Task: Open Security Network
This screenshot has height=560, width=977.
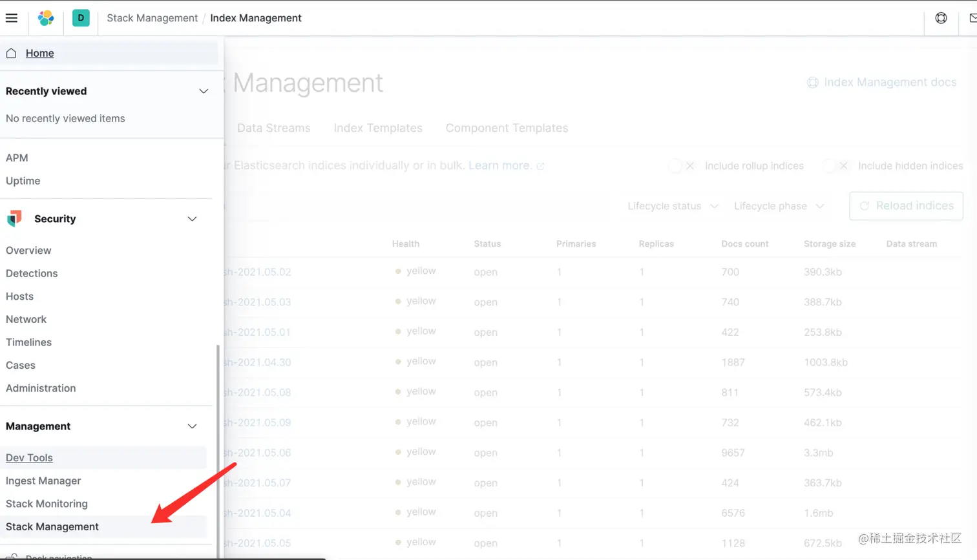Action: [x=26, y=319]
